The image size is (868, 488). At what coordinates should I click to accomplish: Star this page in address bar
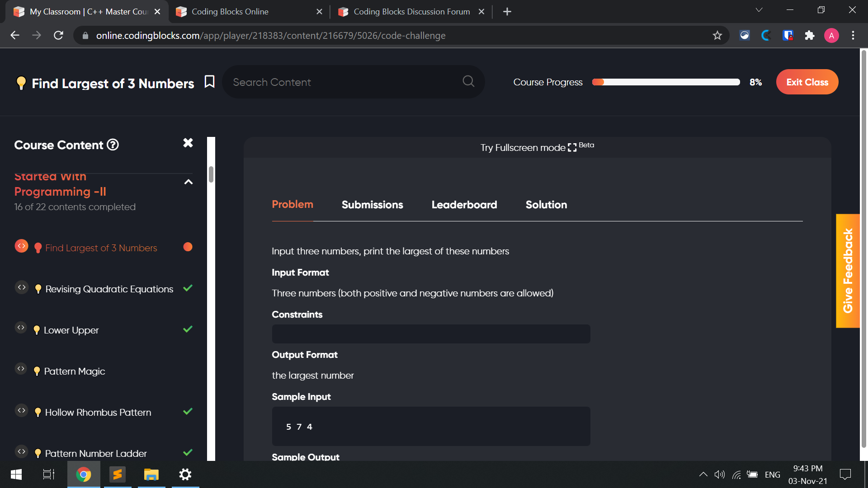pyautogui.click(x=717, y=35)
